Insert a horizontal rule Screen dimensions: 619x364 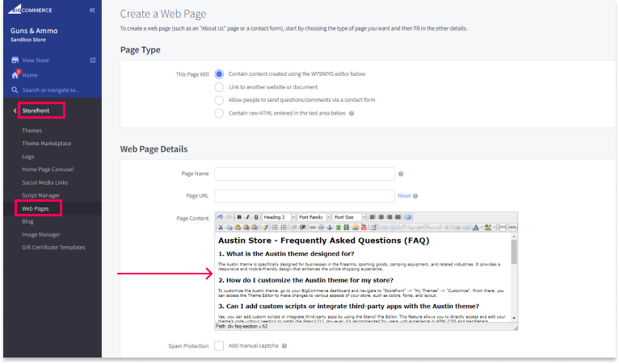coord(503,227)
